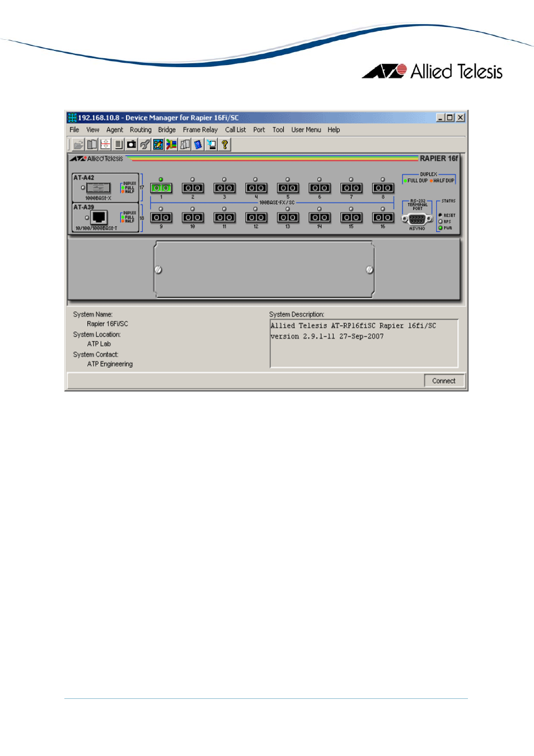
Task: Minimize the Device Manager window
Action: 441,118
